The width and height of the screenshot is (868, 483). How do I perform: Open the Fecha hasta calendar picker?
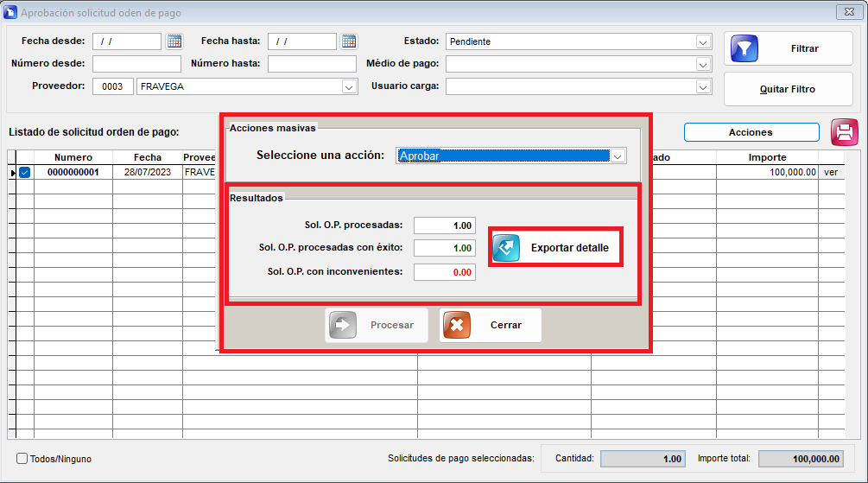click(x=349, y=41)
